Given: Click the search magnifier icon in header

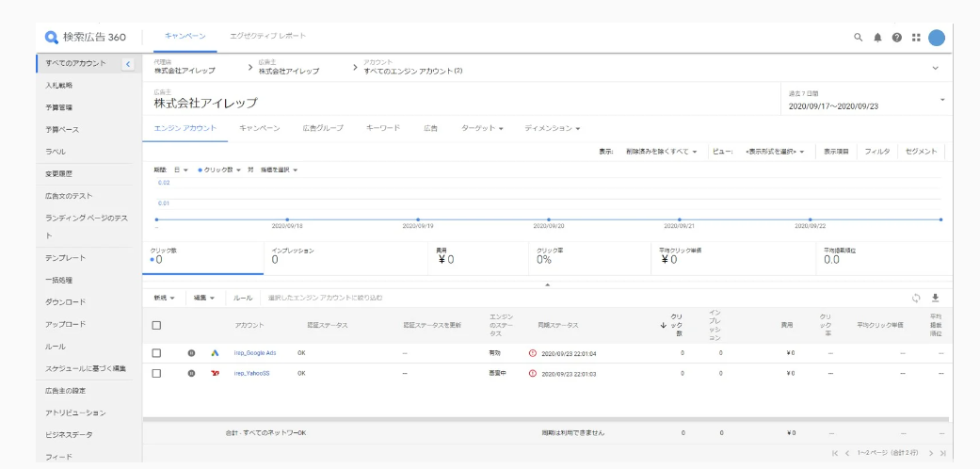Looking at the screenshot, I should (858, 38).
